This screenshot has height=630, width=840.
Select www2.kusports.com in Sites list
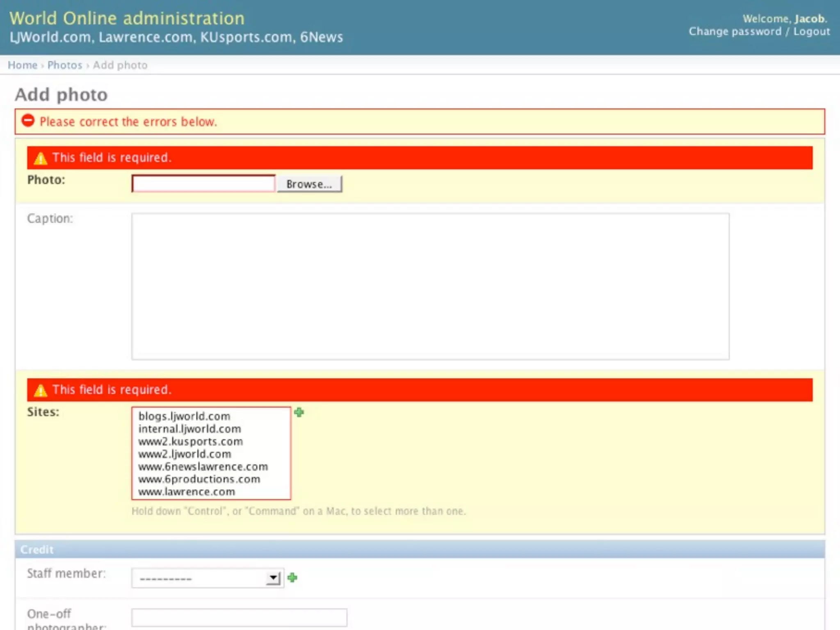coord(190,442)
